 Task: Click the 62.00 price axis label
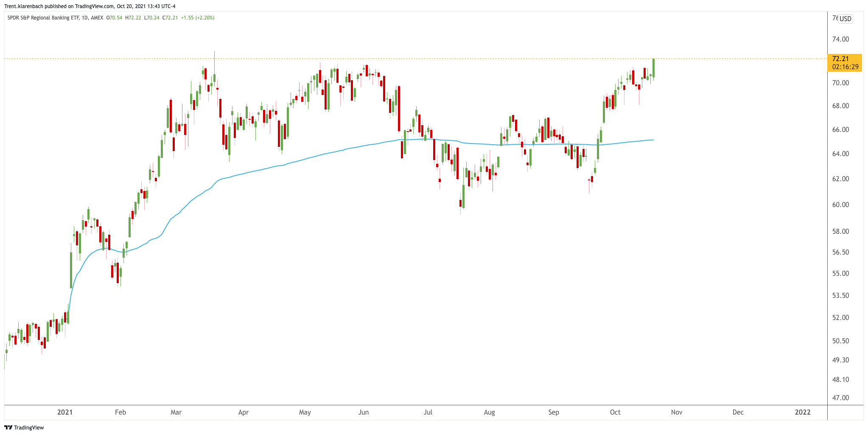[840, 179]
